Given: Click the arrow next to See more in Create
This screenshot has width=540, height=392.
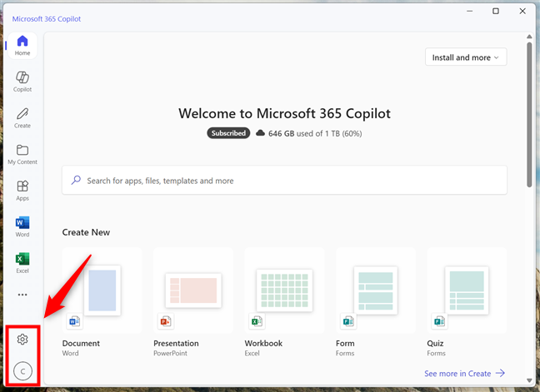Looking at the screenshot, I should tap(500, 373).
